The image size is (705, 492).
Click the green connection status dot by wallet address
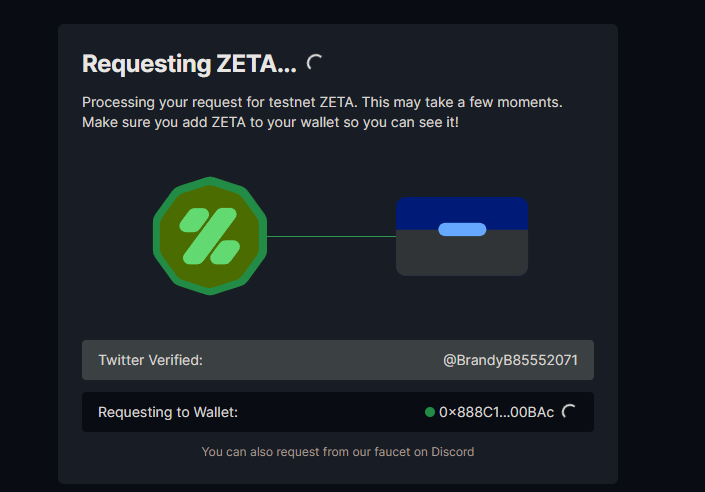click(x=429, y=412)
